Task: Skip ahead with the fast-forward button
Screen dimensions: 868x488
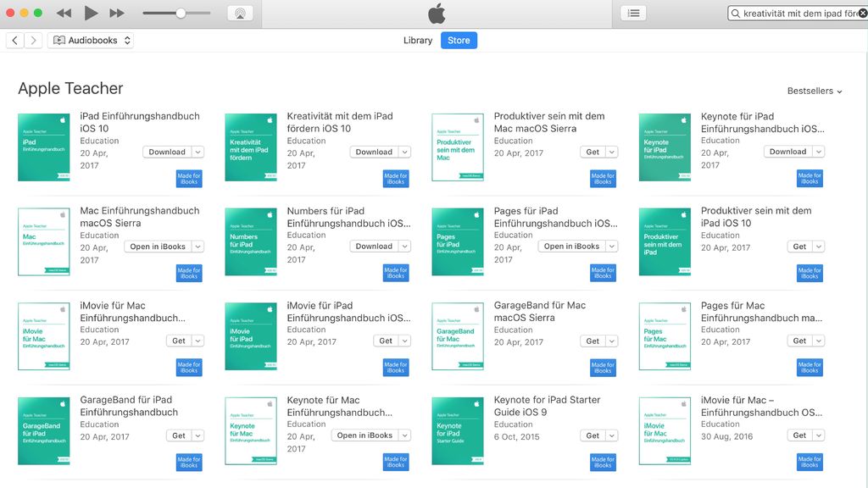Action: point(117,13)
